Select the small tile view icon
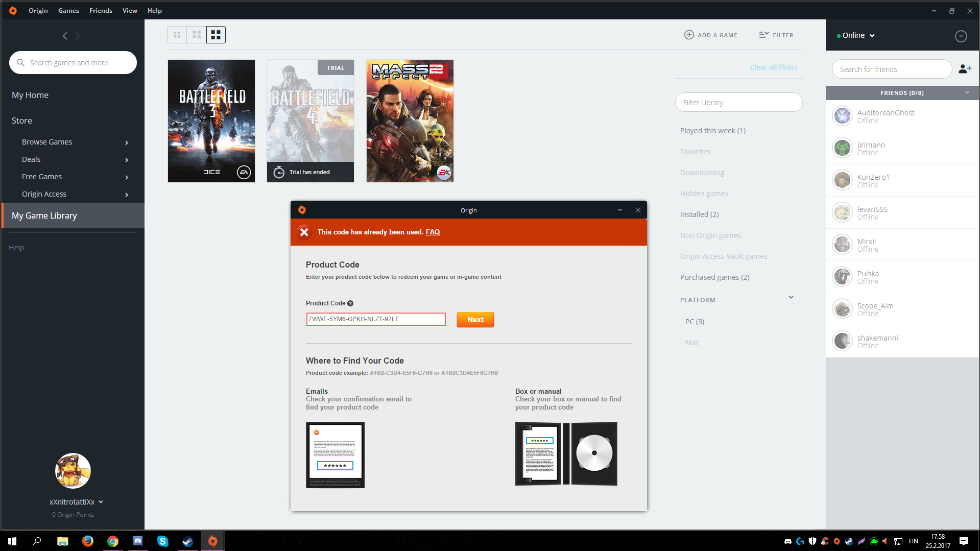The height and width of the screenshot is (551, 980). [x=177, y=35]
